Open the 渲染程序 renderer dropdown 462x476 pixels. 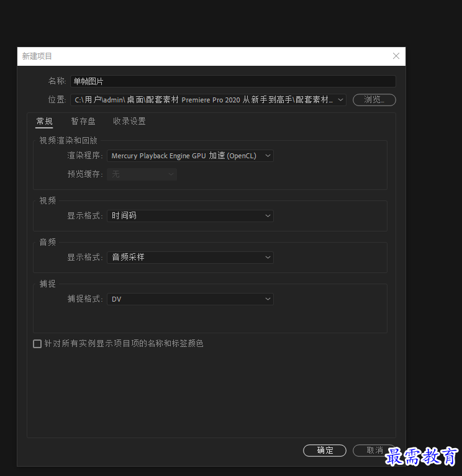(x=190, y=156)
